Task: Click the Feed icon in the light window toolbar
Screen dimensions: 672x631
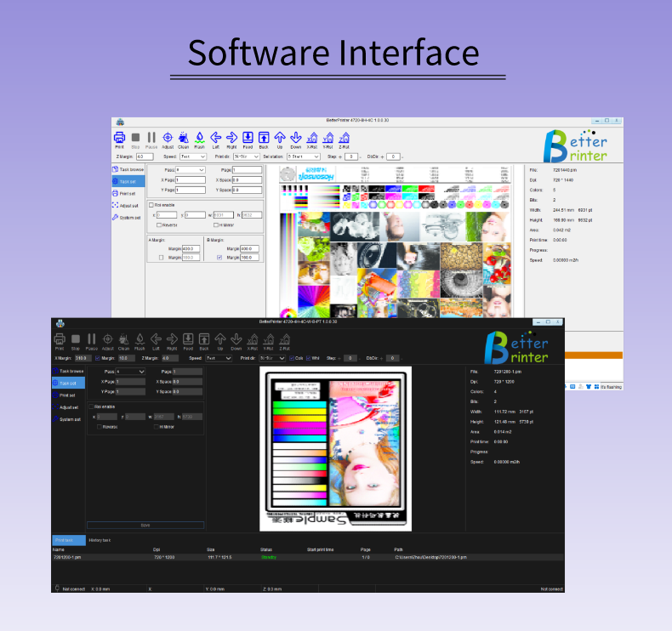Action: [x=248, y=138]
